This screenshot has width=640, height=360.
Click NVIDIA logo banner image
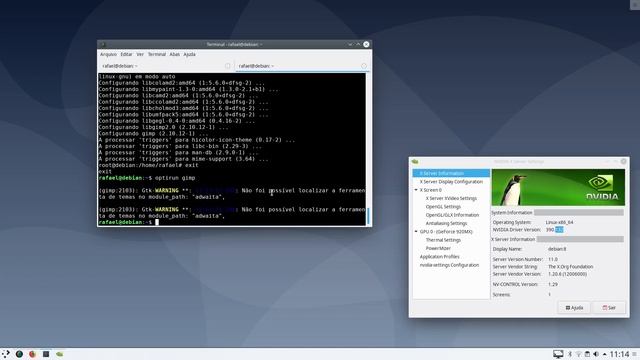pos(558,187)
